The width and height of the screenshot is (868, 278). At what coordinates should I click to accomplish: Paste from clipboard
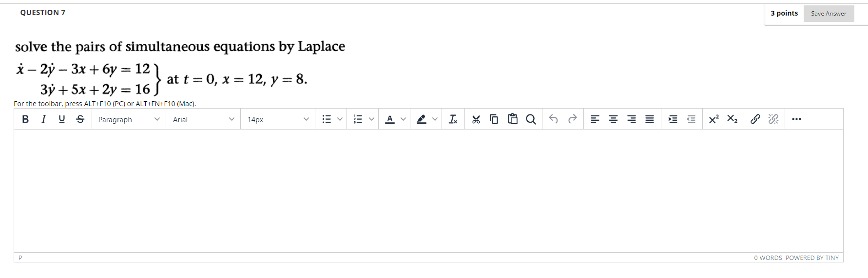coord(513,119)
